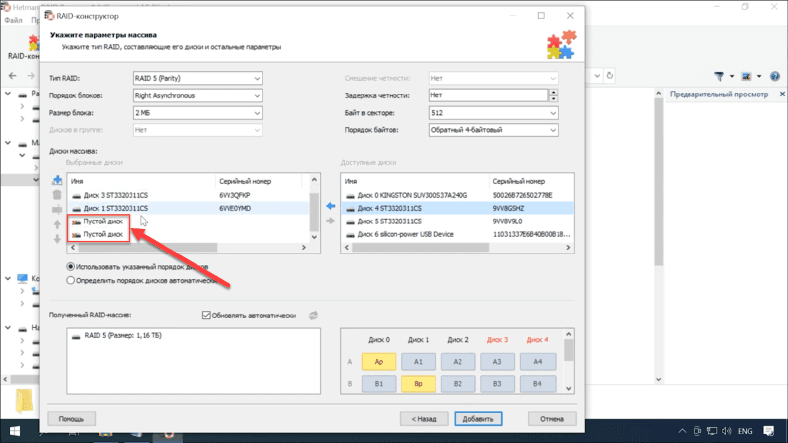This screenshot has width=788, height=443.
Task: Select Диск 3 ST3320311CS in selected disks
Action: pos(188,195)
